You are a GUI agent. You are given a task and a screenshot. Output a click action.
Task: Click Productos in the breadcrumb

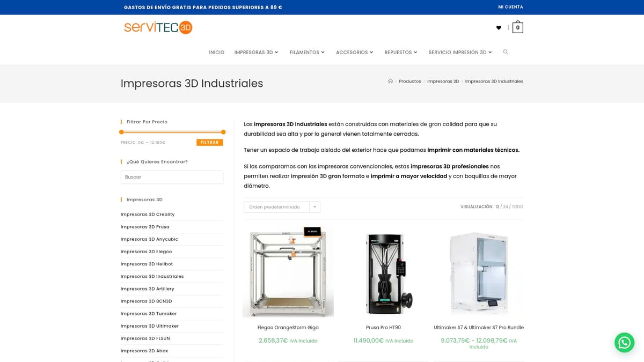(410, 82)
